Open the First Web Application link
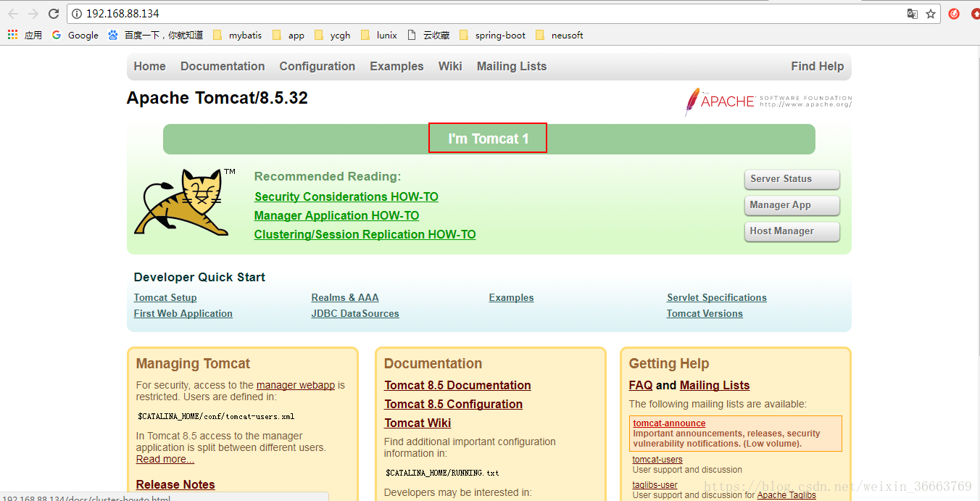 [x=183, y=313]
